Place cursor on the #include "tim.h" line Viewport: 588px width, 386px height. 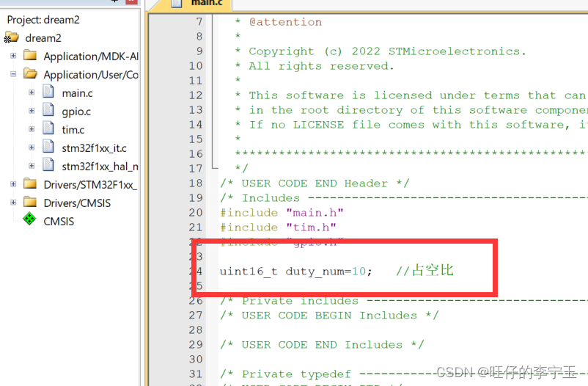pyautogui.click(x=278, y=227)
